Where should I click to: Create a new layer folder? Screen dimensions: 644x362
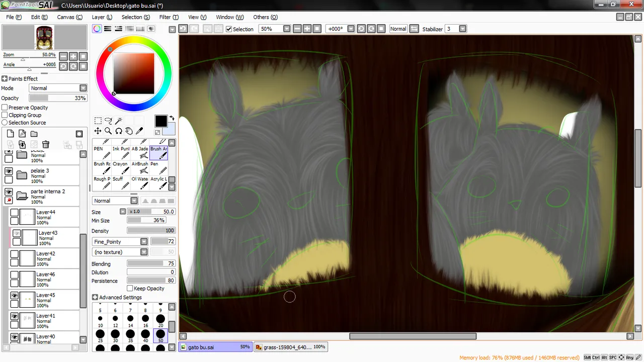point(34,134)
